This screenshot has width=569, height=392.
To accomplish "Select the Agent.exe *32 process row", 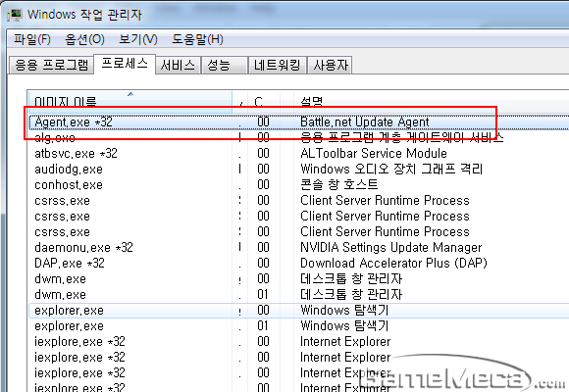I will (298, 122).
